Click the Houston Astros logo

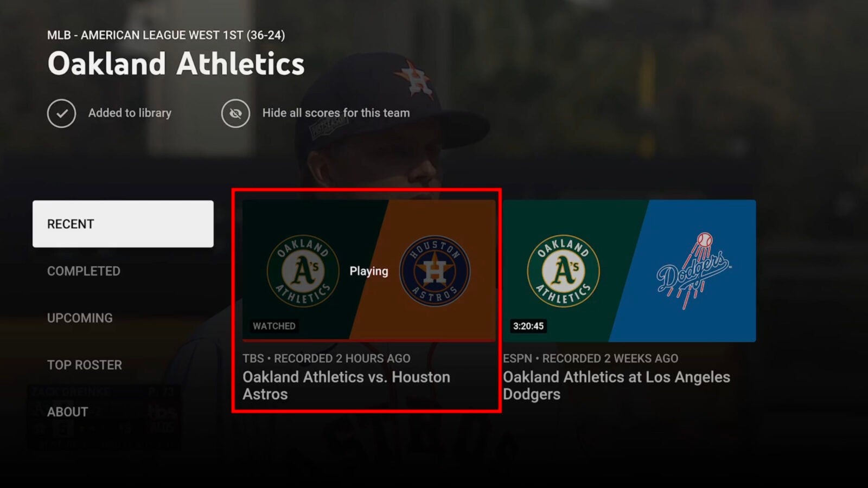click(435, 271)
